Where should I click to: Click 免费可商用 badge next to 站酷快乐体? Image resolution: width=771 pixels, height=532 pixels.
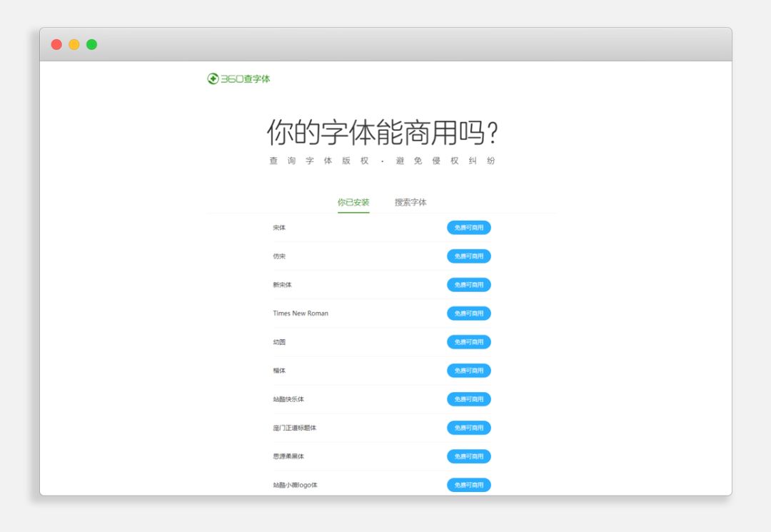point(468,398)
